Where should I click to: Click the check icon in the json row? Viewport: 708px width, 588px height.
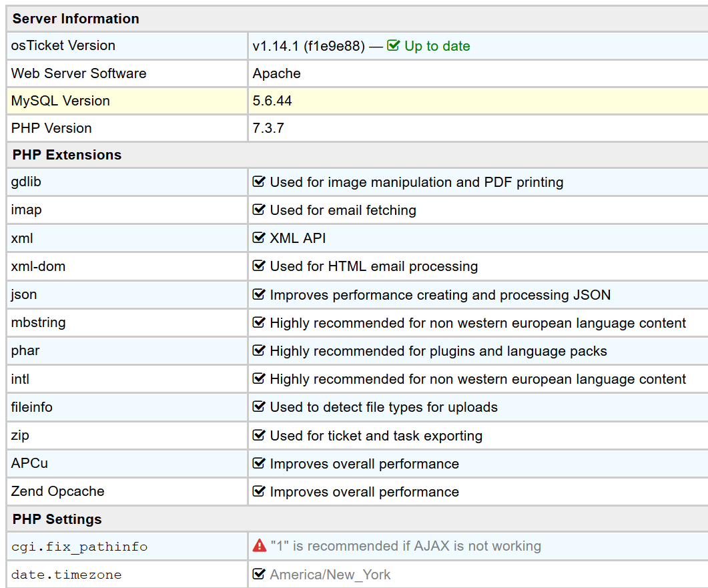pos(259,294)
